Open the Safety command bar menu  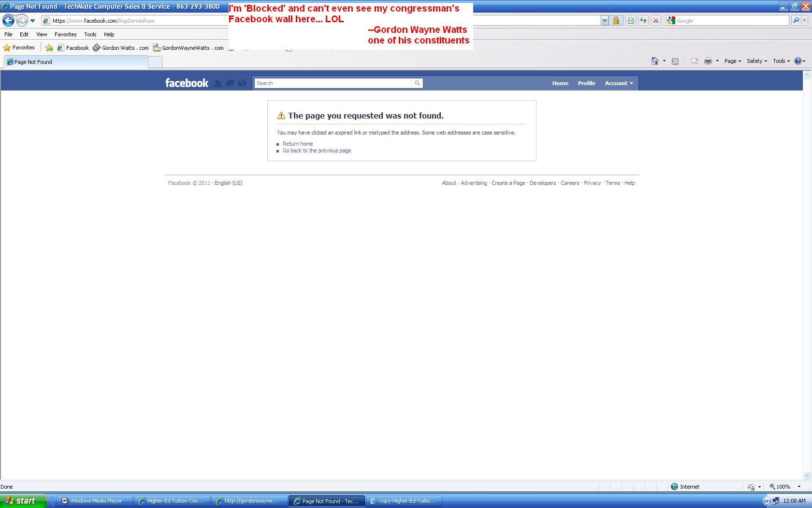pyautogui.click(x=757, y=61)
